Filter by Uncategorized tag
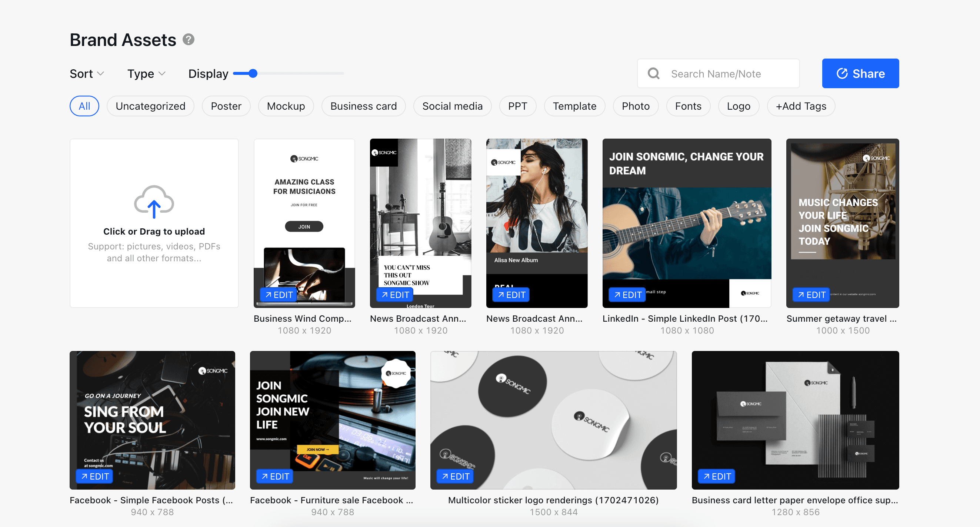 (151, 106)
